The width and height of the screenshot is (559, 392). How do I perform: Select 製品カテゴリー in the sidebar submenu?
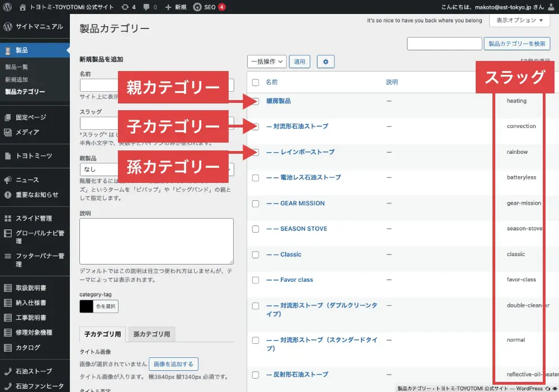tap(25, 92)
